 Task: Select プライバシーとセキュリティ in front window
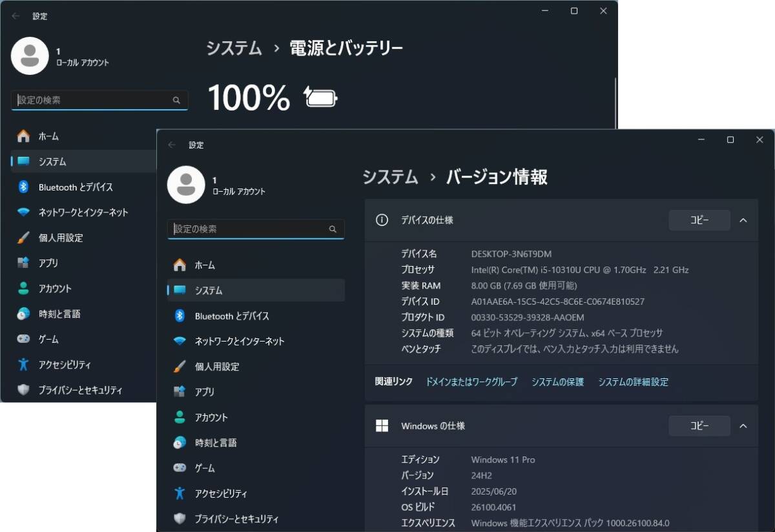pos(256,519)
